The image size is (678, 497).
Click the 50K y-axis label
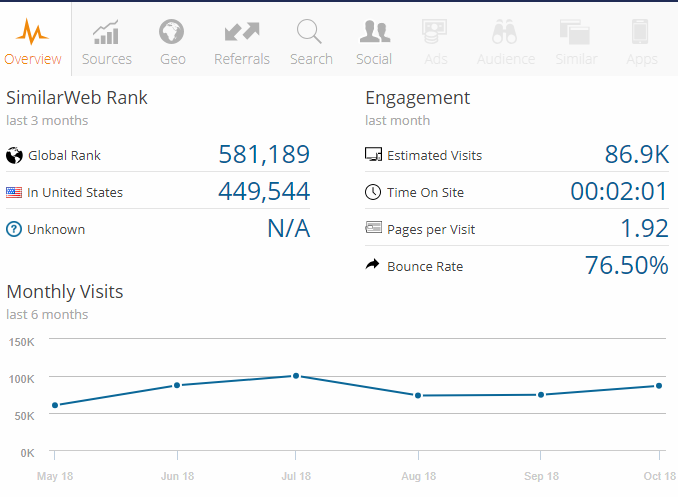pos(24,416)
